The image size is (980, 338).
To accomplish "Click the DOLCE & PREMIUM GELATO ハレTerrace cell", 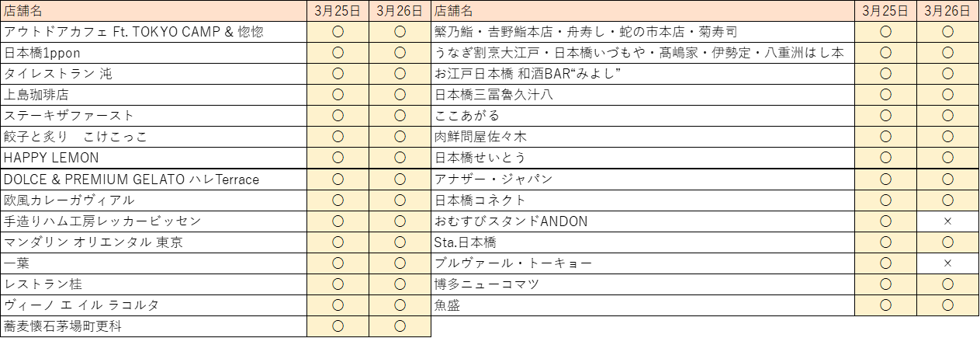I will (154, 179).
